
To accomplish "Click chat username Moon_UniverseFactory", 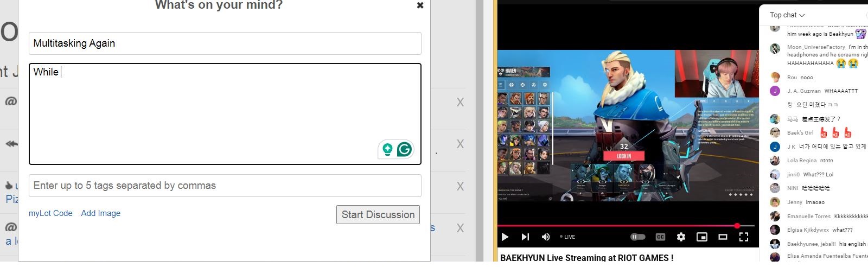I will coord(816,47).
